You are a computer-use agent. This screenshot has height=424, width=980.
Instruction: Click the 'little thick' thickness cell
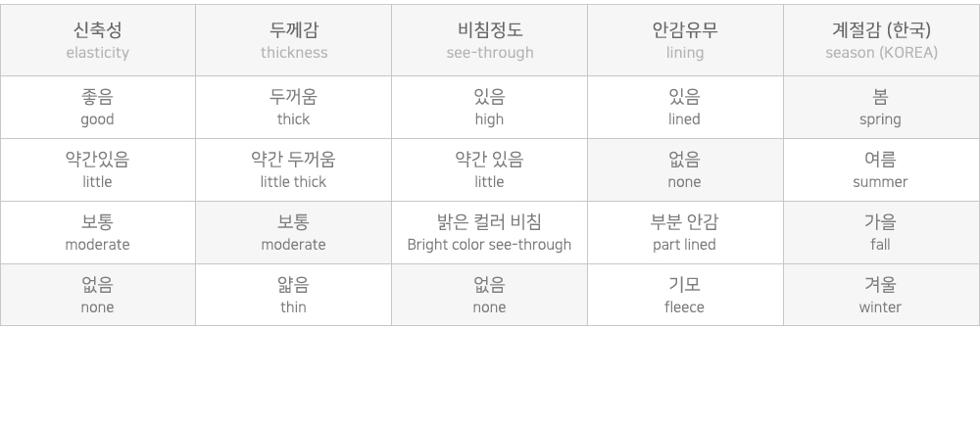coord(294,170)
